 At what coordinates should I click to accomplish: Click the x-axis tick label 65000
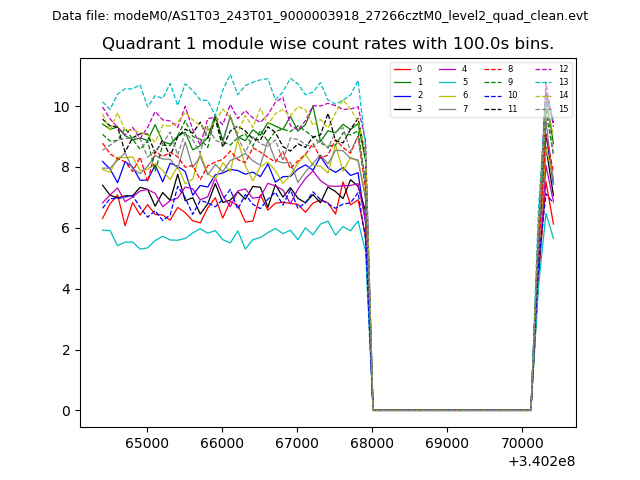coord(146,441)
